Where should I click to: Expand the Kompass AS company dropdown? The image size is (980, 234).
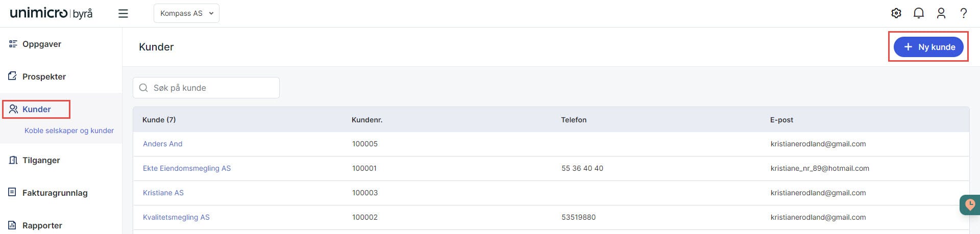click(186, 13)
